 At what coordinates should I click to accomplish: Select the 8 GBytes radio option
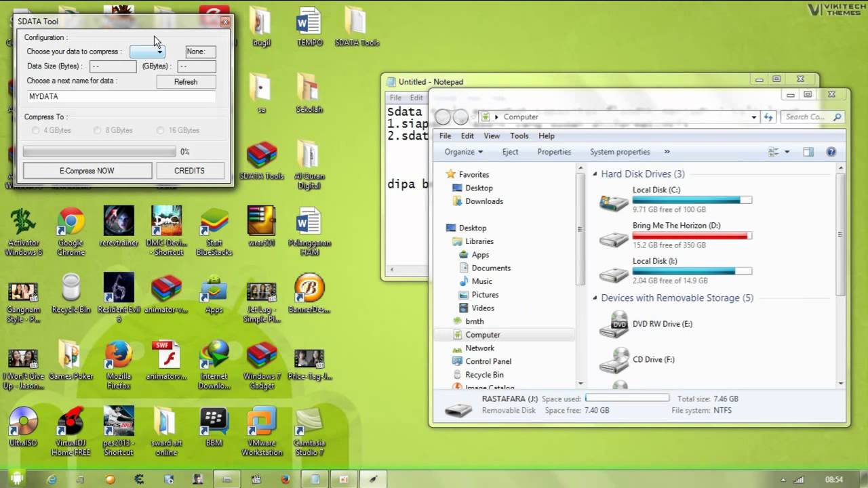tap(113, 130)
